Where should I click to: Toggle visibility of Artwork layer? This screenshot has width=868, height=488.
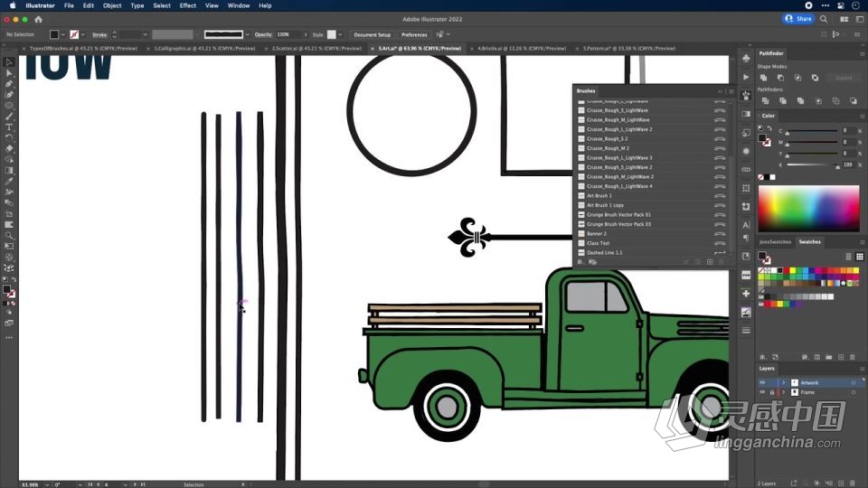tap(762, 382)
